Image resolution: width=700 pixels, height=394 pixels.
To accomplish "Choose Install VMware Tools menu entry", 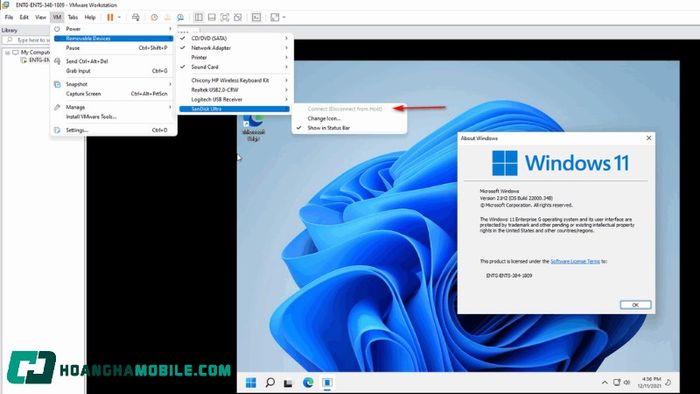I will click(x=113, y=117).
